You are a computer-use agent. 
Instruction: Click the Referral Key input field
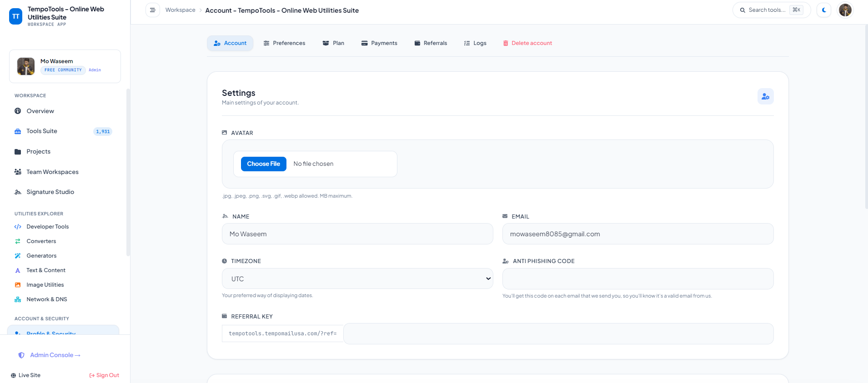pos(558,333)
